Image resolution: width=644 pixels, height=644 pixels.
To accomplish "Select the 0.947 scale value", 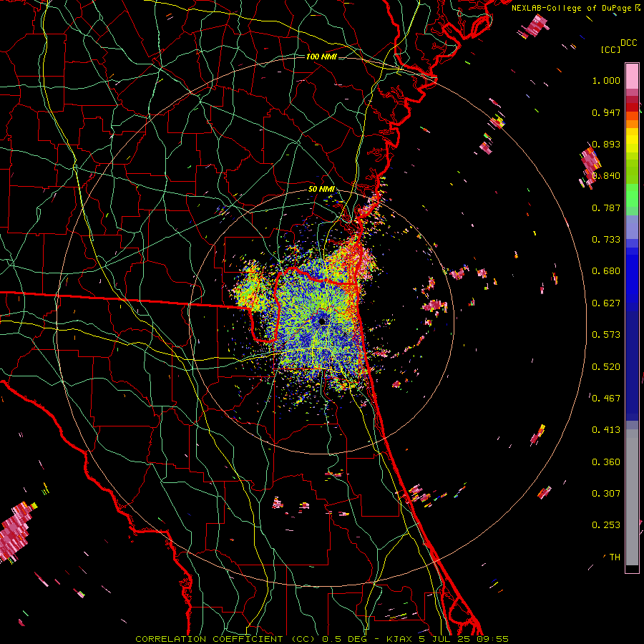I will [606, 112].
